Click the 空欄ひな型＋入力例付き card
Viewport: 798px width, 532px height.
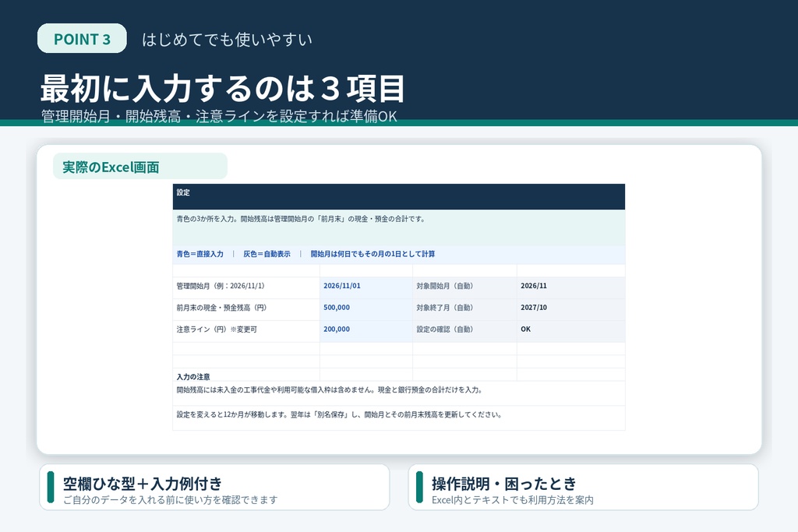pyautogui.click(x=214, y=488)
